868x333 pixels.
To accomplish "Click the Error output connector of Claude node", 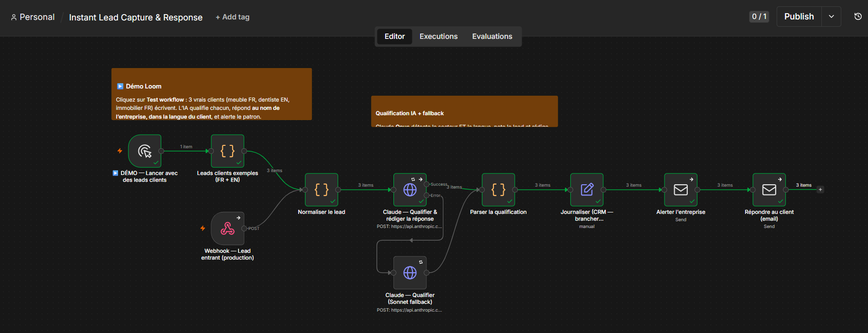I will 426,195.
